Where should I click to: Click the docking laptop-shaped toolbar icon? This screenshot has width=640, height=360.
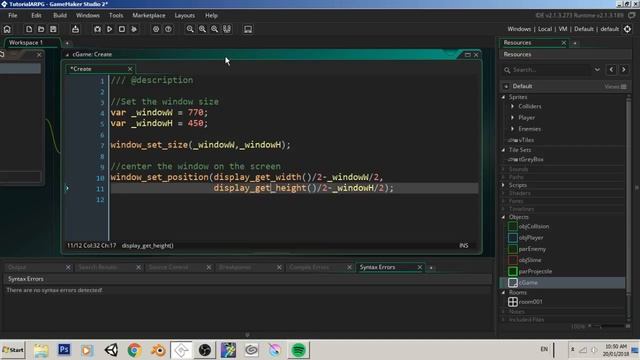[248, 29]
